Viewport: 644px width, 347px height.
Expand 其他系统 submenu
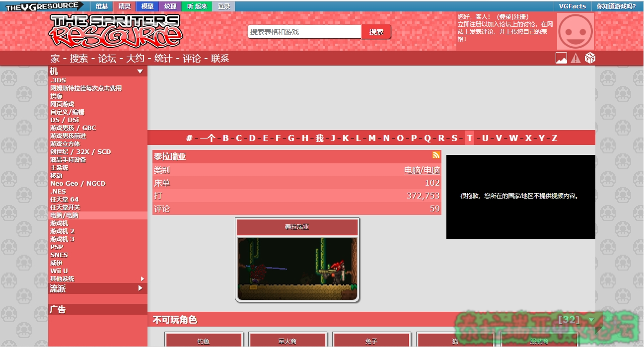click(x=143, y=278)
